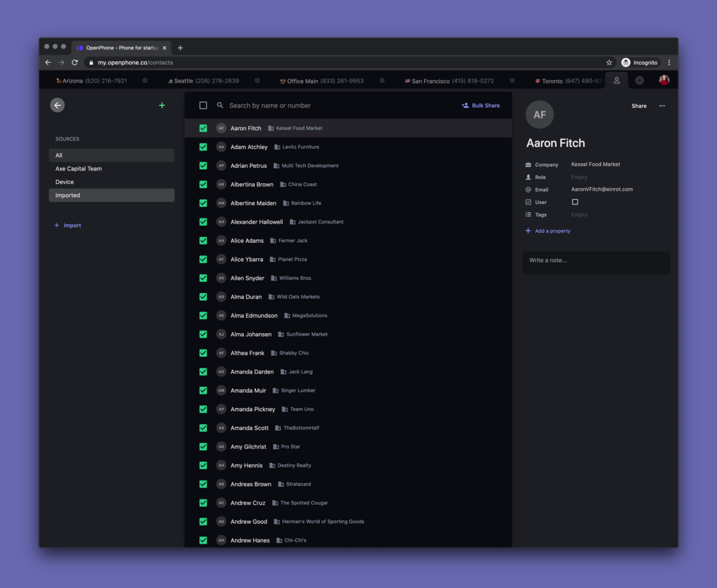Click the Company value Kessel Food Market

(x=595, y=164)
